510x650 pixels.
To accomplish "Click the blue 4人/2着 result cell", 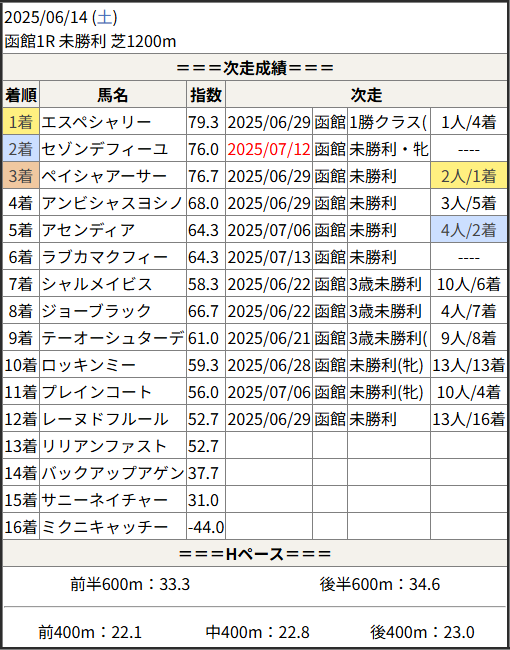I will click(x=469, y=230).
